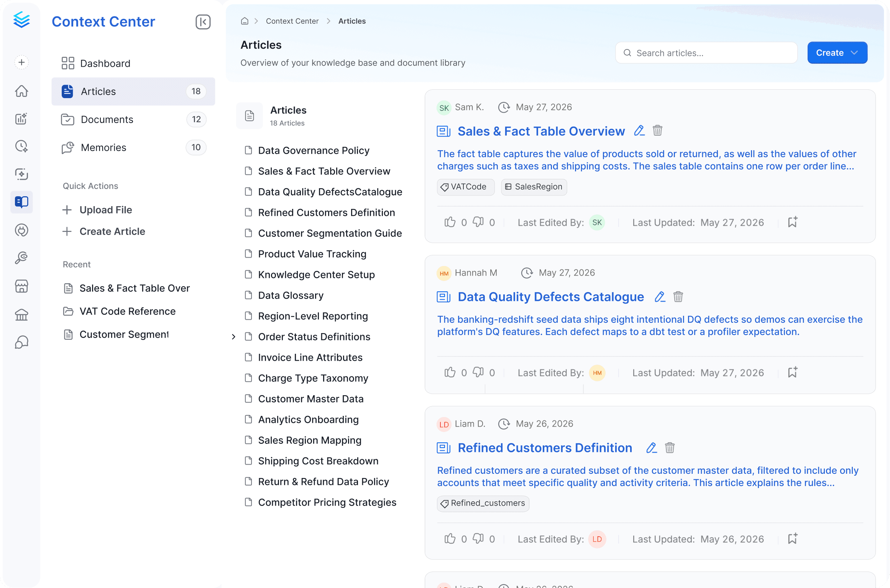This screenshot has height=588, width=890.
Task: Open the home icon in left rail
Action: 21,91
